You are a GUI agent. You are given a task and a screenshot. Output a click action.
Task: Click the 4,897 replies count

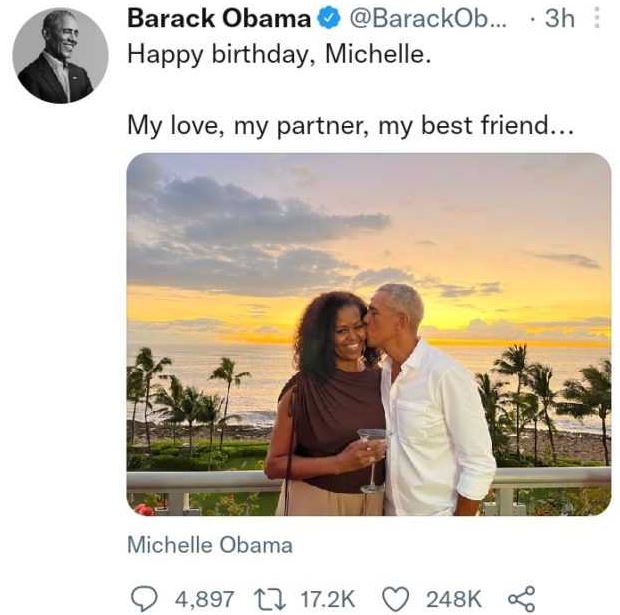click(x=204, y=599)
